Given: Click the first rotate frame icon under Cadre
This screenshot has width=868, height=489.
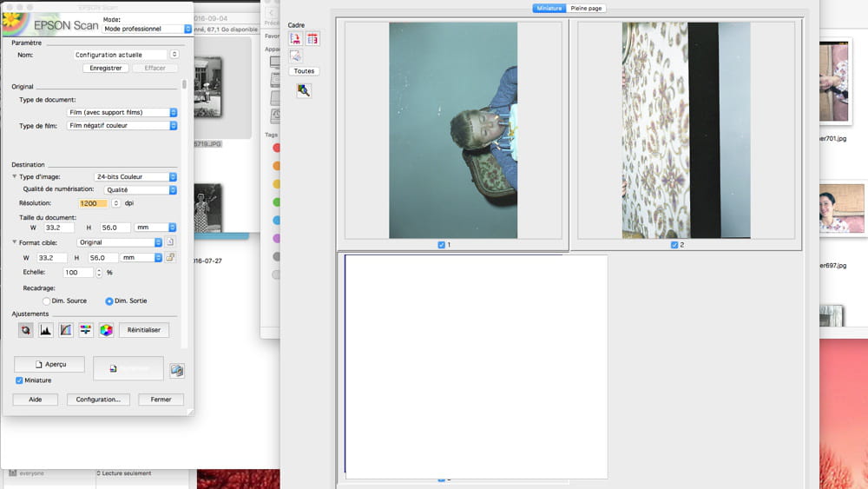Looking at the screenshot, I should pos(295,38).
